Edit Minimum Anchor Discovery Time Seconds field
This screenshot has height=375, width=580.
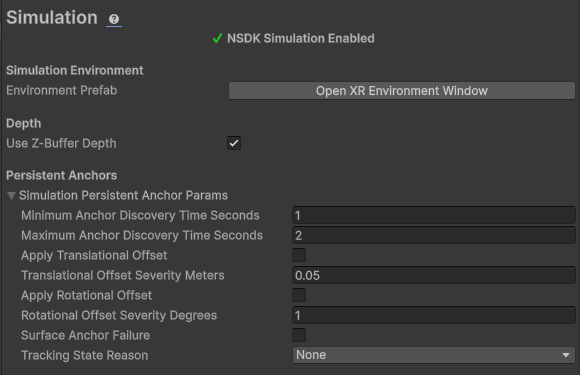tap(434, 215)
